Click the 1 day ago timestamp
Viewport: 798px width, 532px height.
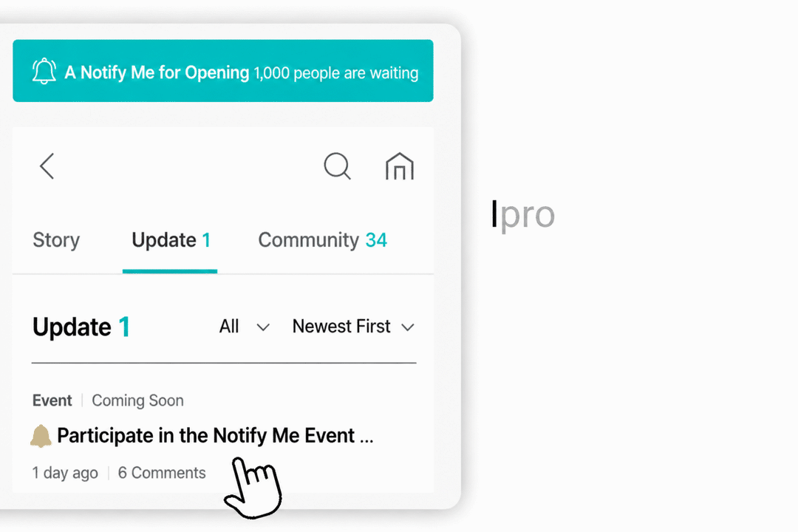(x=65, y=473)
